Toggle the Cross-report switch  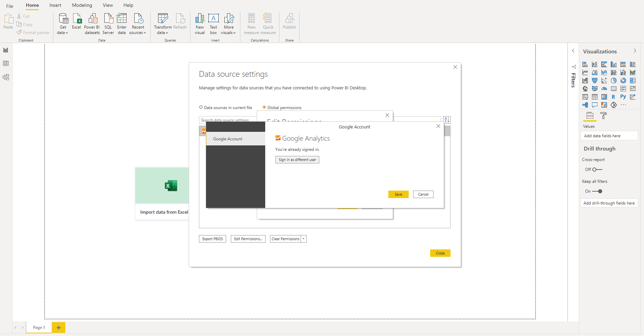click(x=597, y=170)
